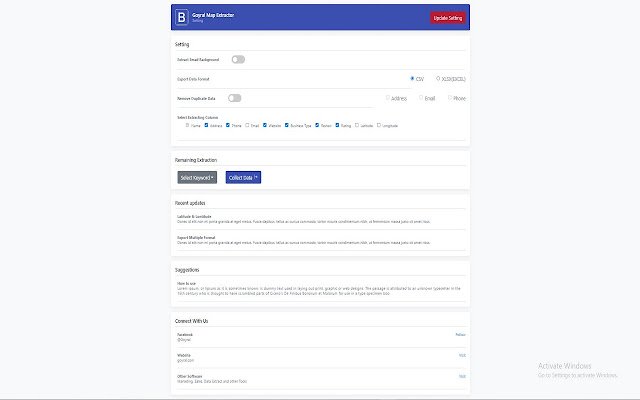Uncheck the Website column checkbox
The width and height of the screenshot is (640, 400).
pos(265,125)
